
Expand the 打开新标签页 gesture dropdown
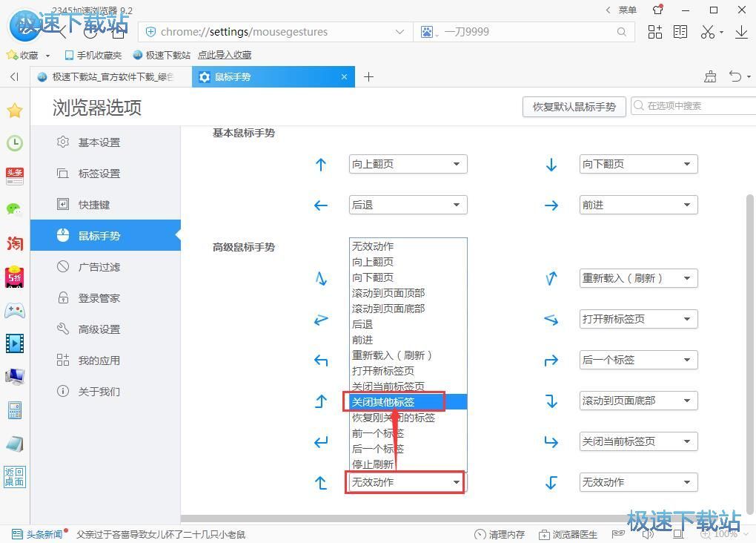(638, 319)
